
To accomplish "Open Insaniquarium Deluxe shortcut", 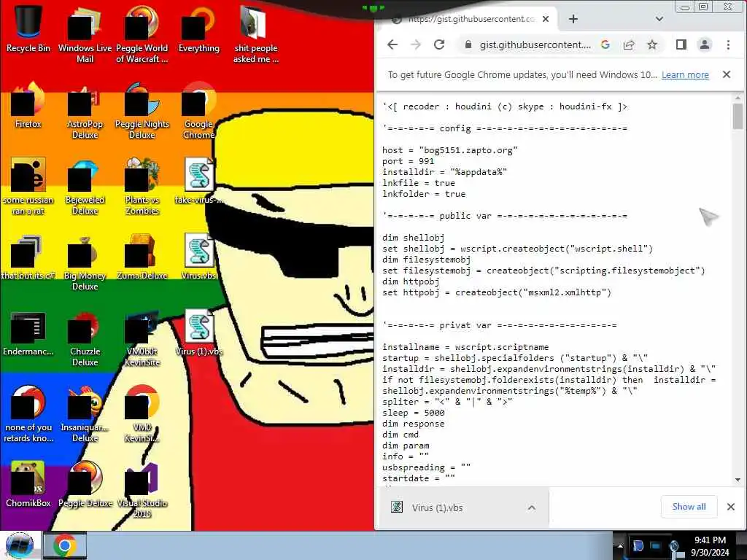I will pyautogui.click(x=85, y=414).
